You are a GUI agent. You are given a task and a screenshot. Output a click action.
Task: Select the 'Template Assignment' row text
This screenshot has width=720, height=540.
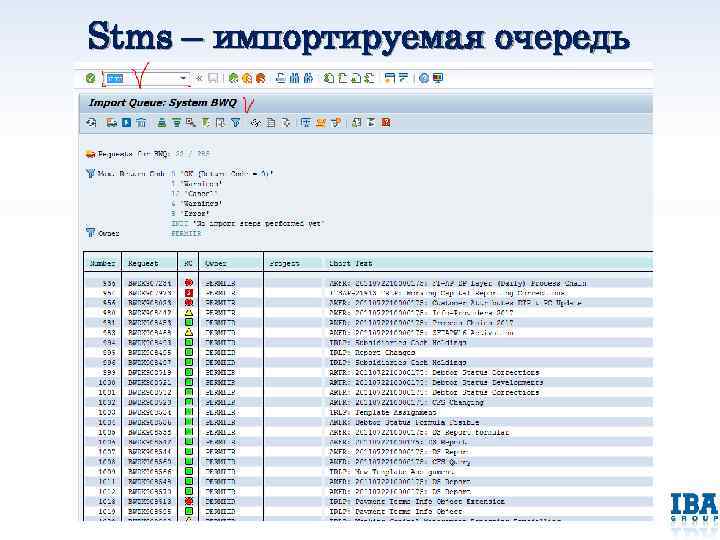(382, 412)
